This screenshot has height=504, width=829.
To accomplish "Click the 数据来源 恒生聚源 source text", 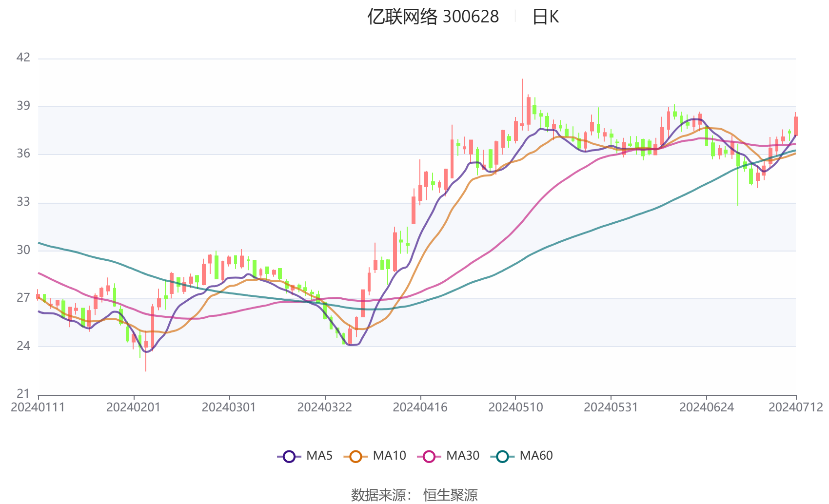I will pyautogui.click(x=414, y=495).
